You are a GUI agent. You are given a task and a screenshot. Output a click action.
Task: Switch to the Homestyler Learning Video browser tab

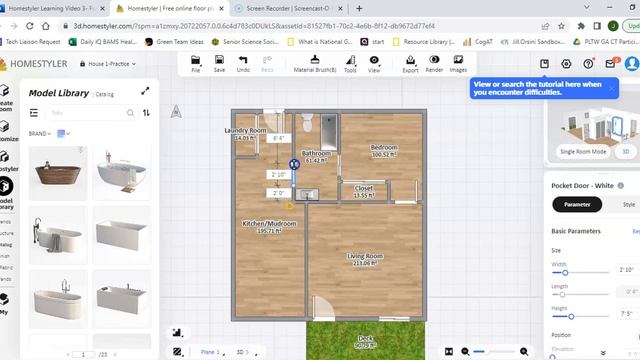coord(51,8)
